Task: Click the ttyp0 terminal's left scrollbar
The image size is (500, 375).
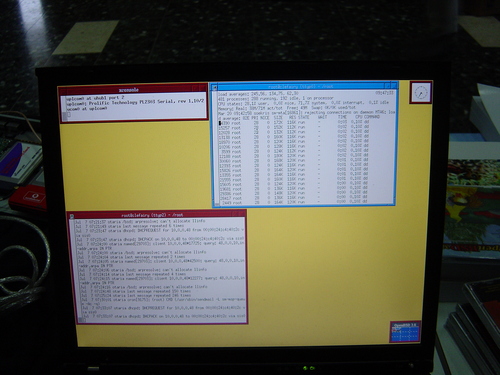Action: click(216, 147)
